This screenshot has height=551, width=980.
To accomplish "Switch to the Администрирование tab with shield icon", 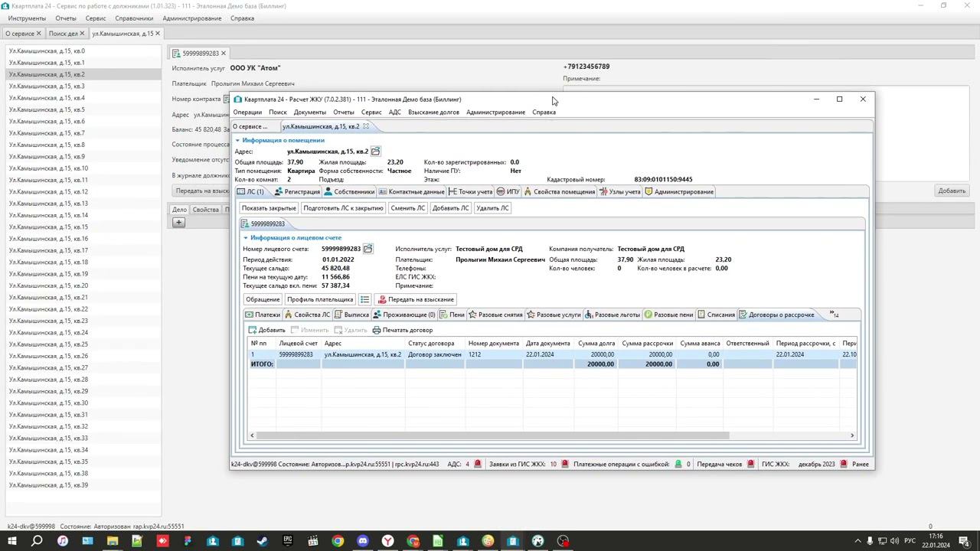I will pyautogui.click(x=679, y=192).
